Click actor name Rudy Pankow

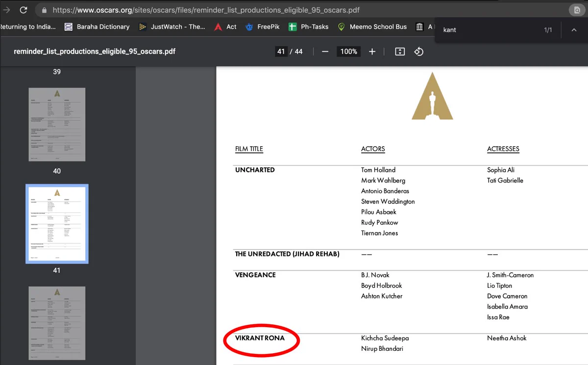point(380,223)
